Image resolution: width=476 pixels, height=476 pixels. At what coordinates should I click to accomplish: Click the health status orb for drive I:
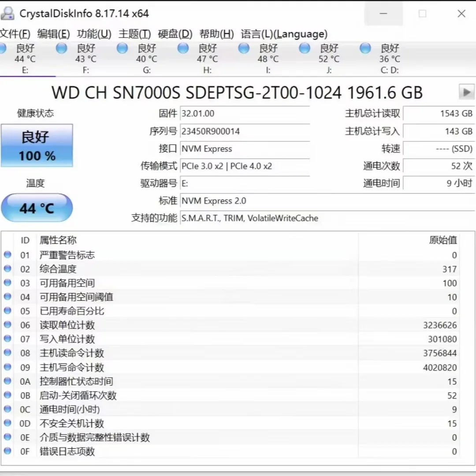tap(244, 48)
